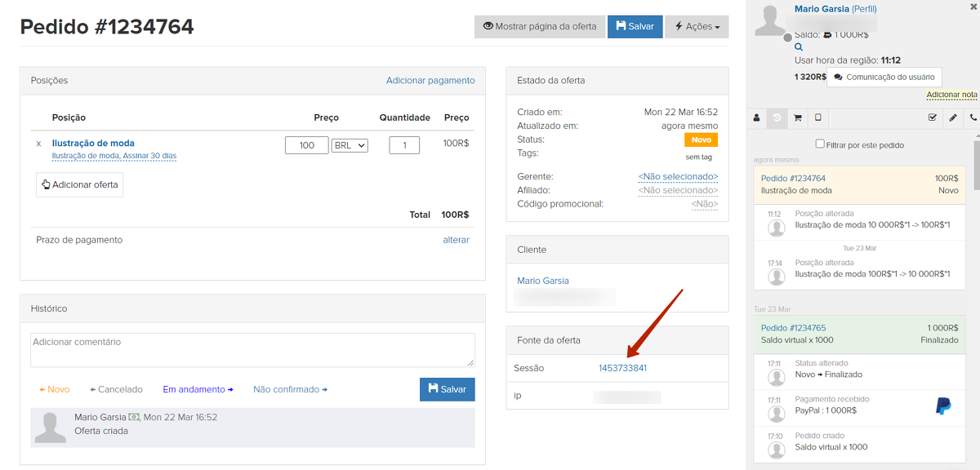Expand the Ações dropdown menu
This screenshot has height=470, width=980.
(x=697, y=26)
